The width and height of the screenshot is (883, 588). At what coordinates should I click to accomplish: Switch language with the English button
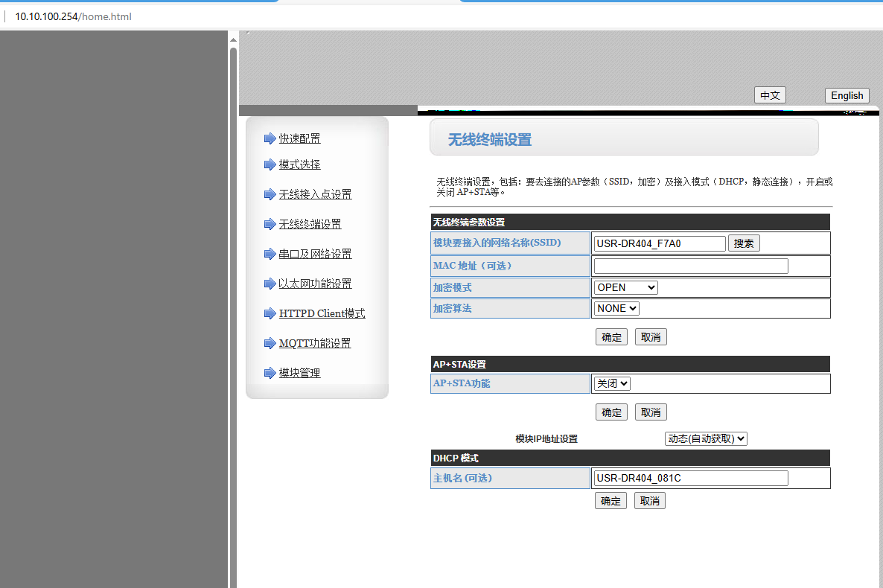(x=847, y=95)
